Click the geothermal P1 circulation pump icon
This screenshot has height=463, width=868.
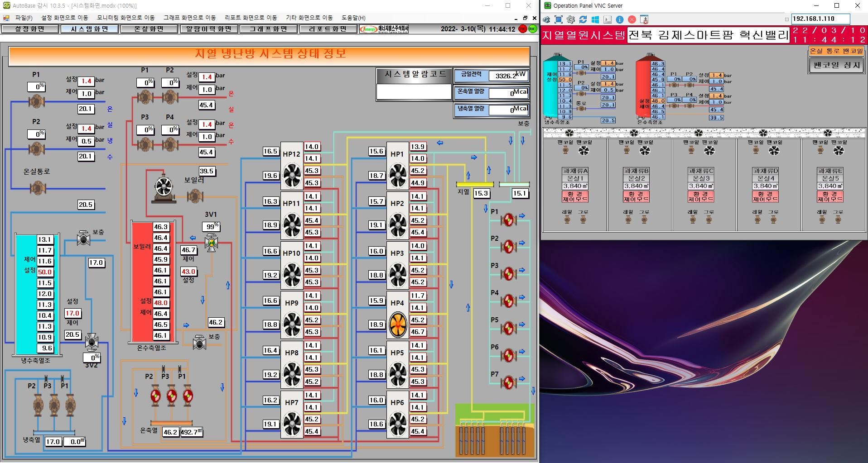coord(508,220)
